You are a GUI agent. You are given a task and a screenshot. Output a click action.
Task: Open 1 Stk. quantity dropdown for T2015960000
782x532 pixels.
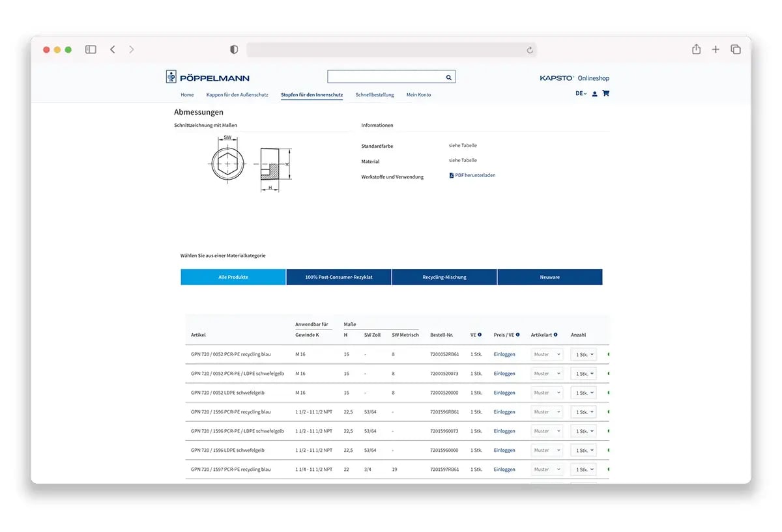[584, 451]
